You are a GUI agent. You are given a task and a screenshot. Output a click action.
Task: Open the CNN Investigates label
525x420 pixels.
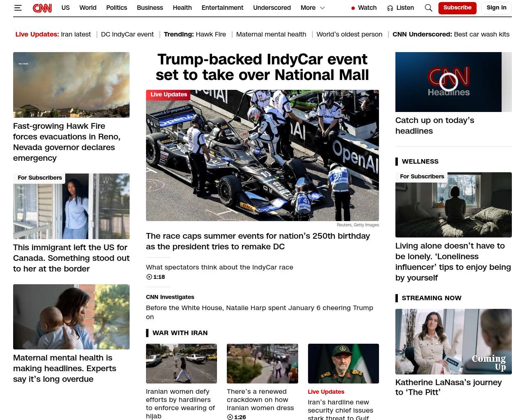170,297
